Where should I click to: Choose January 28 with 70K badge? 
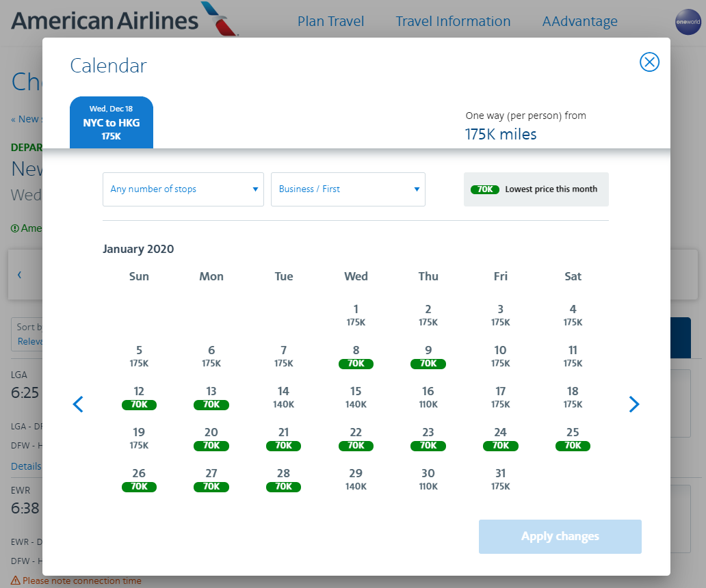click(283, 479)
